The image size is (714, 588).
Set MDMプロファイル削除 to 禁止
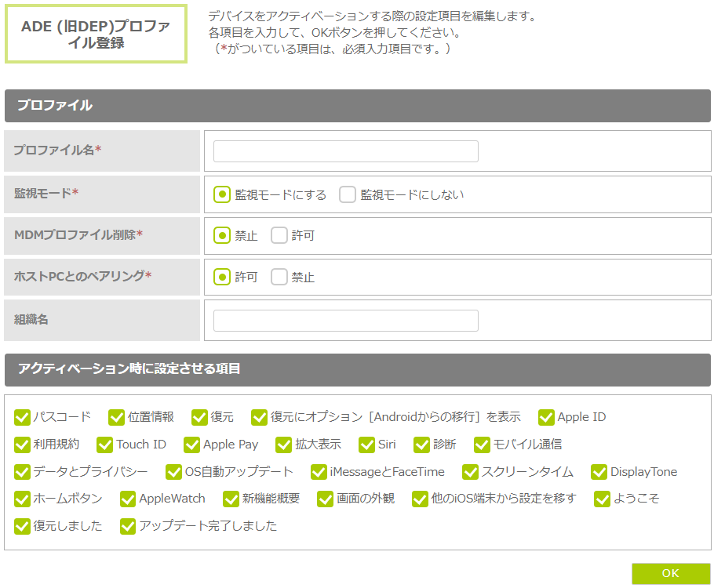(x=222, y=235)
